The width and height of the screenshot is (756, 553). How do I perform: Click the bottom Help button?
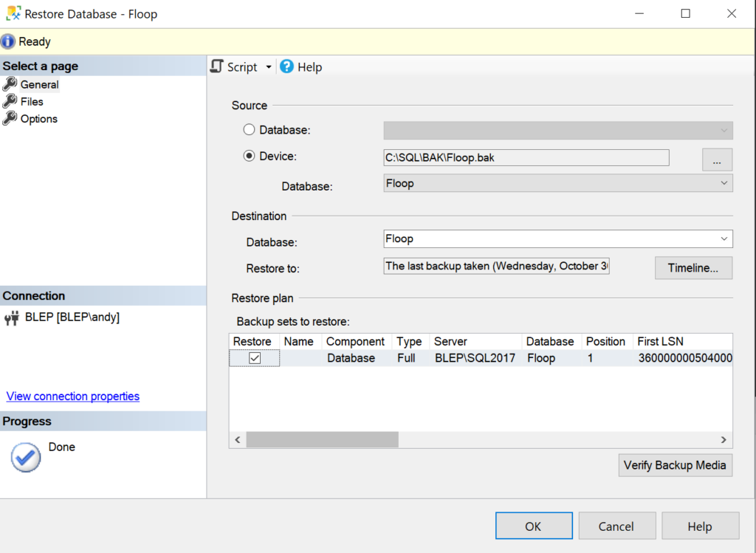[x=700, y=526]
